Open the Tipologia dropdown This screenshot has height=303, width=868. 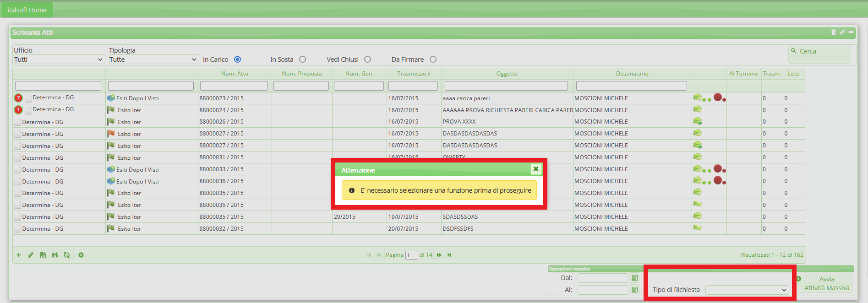click(x=153, y=60)
